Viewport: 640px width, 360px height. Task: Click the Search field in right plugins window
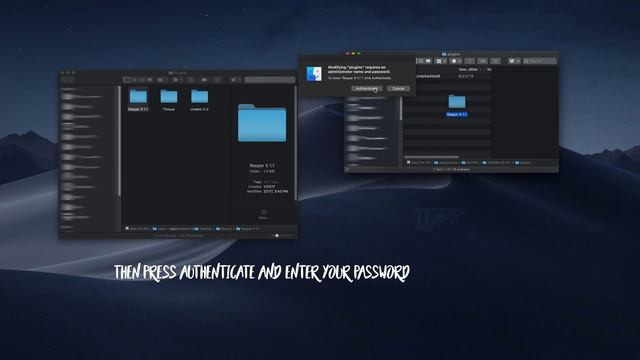pos(540,61)
